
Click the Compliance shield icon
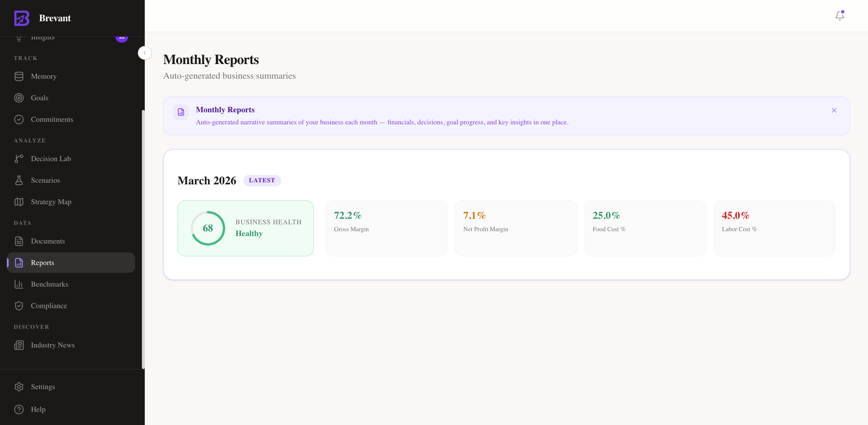coord(19,306)
